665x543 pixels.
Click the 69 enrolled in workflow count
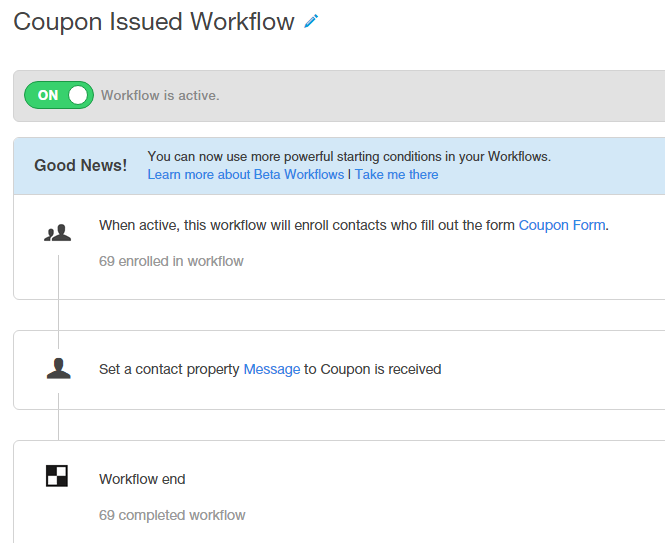[x=171, y=261]
